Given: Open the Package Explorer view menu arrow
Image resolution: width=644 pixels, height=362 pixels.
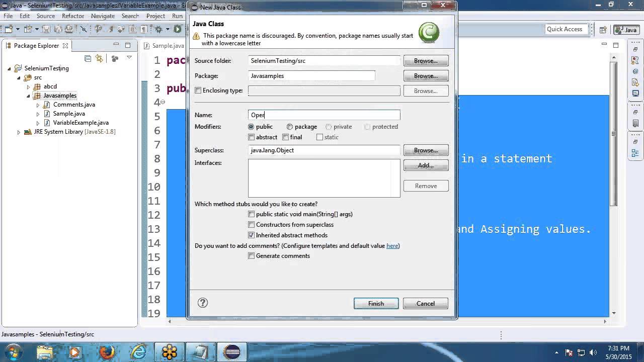Looking at the screenshot, I should point(129,57).
